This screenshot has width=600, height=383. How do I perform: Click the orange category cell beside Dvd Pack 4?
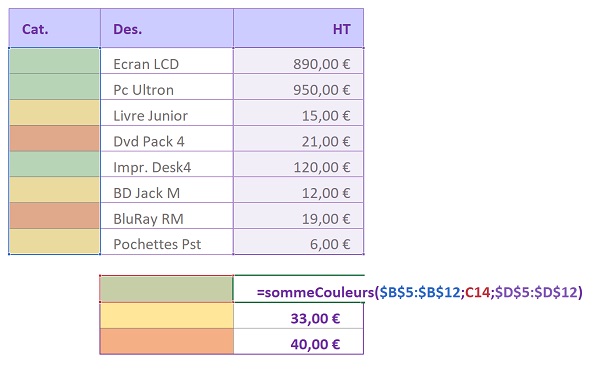[55, 139]
